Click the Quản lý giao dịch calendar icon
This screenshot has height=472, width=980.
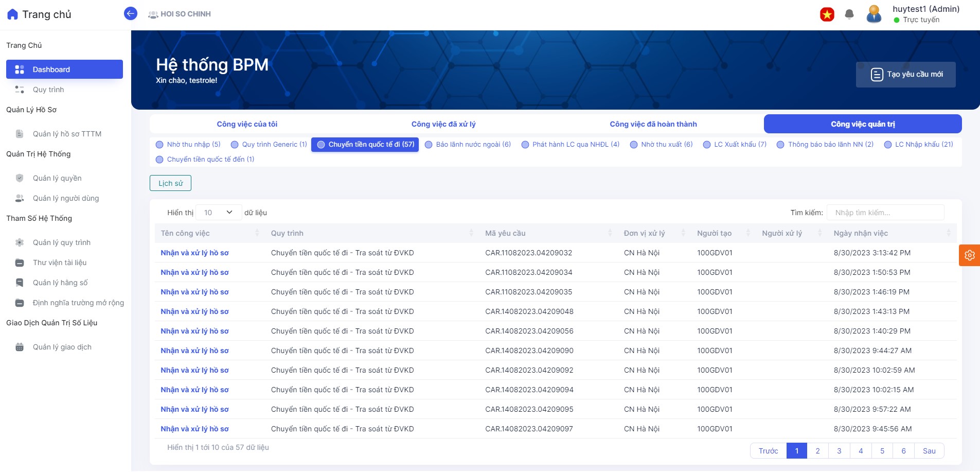click(x=20, y=347)
